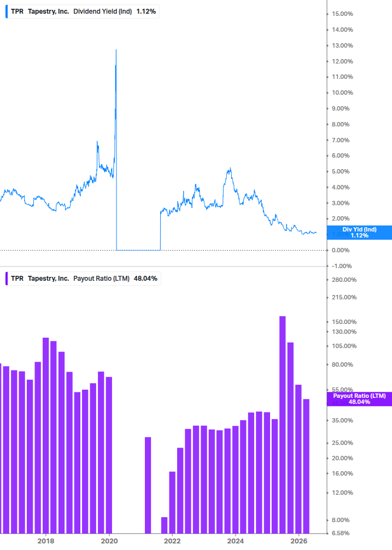Click the purple Payout Ratio color marker
This screenshot has height=550, width=392.
point(7,279)
